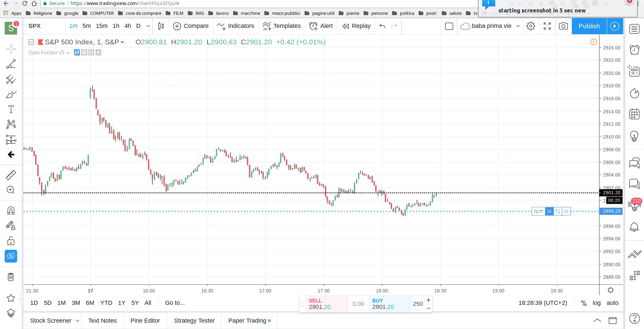The height and width of the screenshot is (329, 644).
Task: Toggle hide all drawing tools
Action: 11,256
